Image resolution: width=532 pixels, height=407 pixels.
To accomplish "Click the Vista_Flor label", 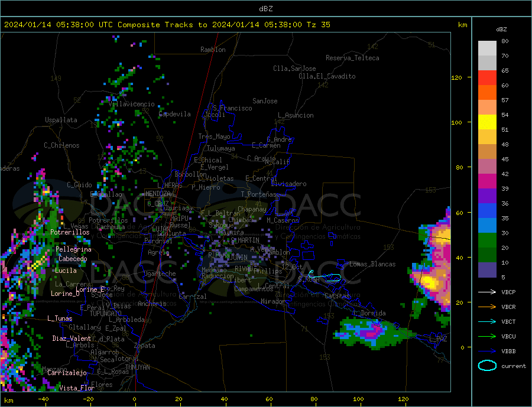I will click(x=77, y=388).
